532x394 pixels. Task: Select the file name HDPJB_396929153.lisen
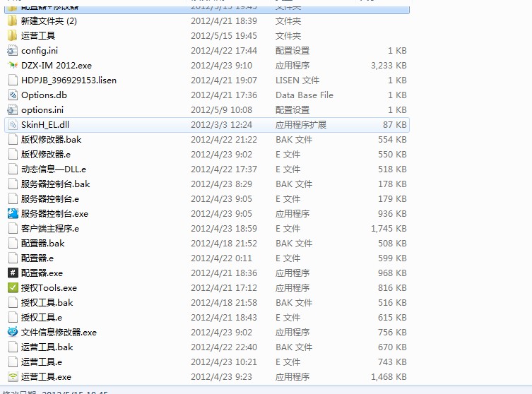click(69, 80)
